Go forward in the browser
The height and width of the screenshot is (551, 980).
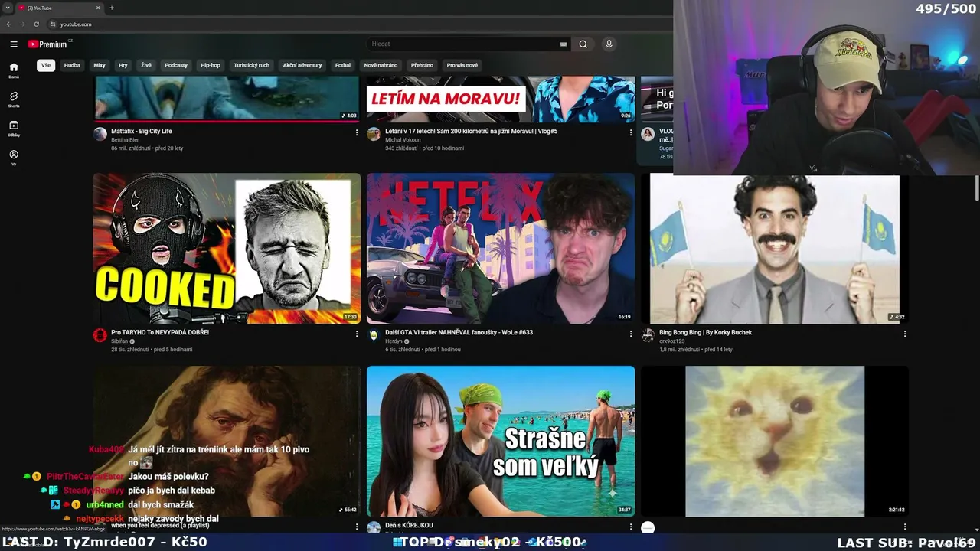tap(22, 24)
